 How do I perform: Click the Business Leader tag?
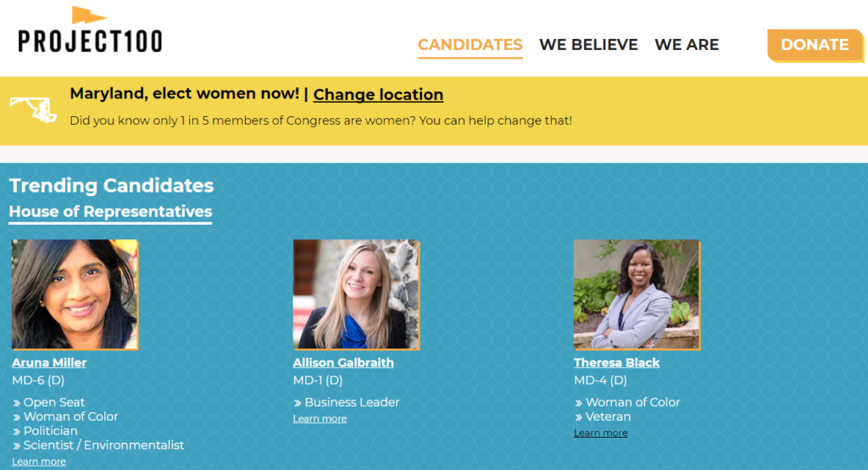(x=352, y=403)
